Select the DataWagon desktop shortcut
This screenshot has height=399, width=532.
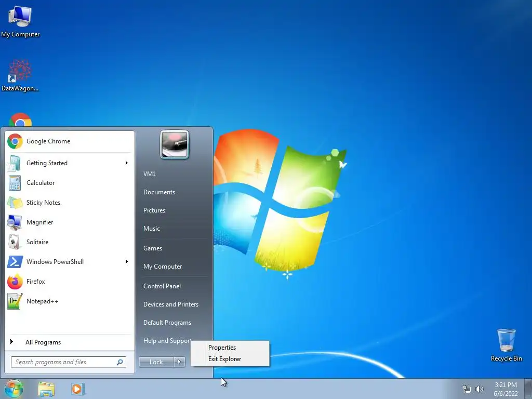(20, 76)
